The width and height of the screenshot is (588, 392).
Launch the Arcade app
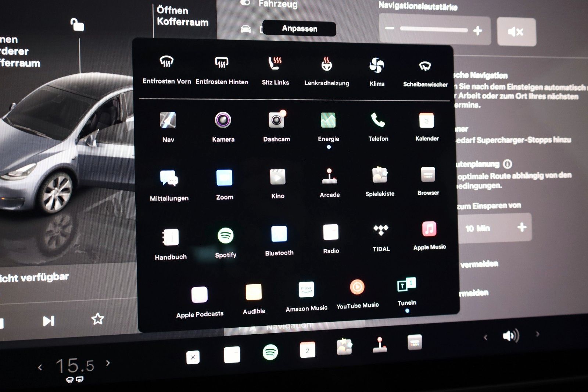coord(329,176)
